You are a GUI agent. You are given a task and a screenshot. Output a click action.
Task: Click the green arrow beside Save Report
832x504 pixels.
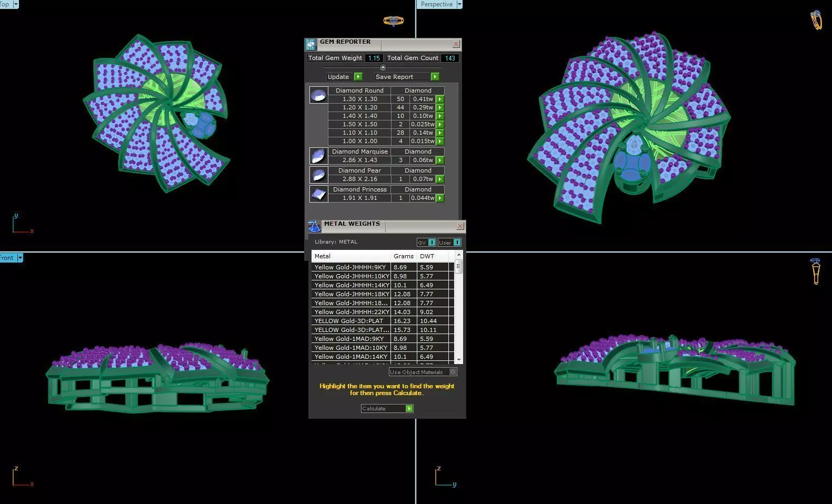[435, 77]
